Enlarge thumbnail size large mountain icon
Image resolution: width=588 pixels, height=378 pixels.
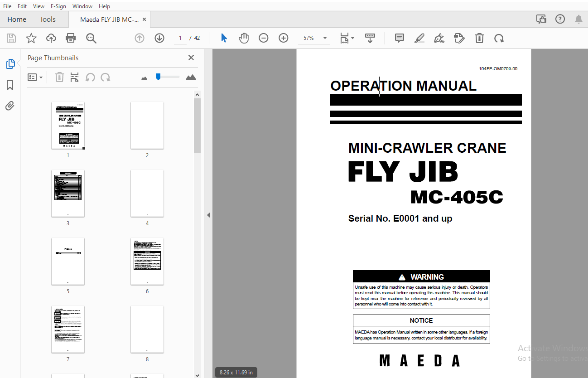coord(191,77)
